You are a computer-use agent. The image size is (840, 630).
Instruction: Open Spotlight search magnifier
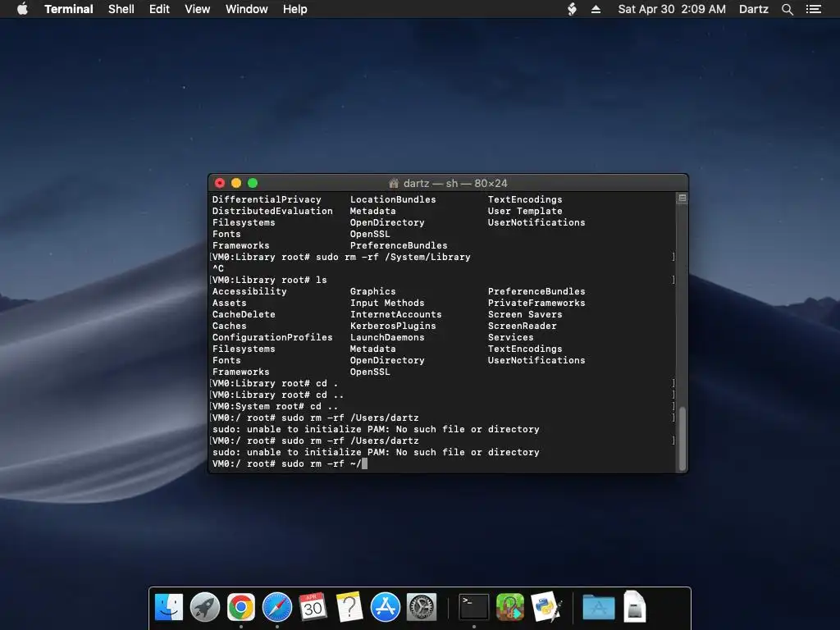point(787,9)
